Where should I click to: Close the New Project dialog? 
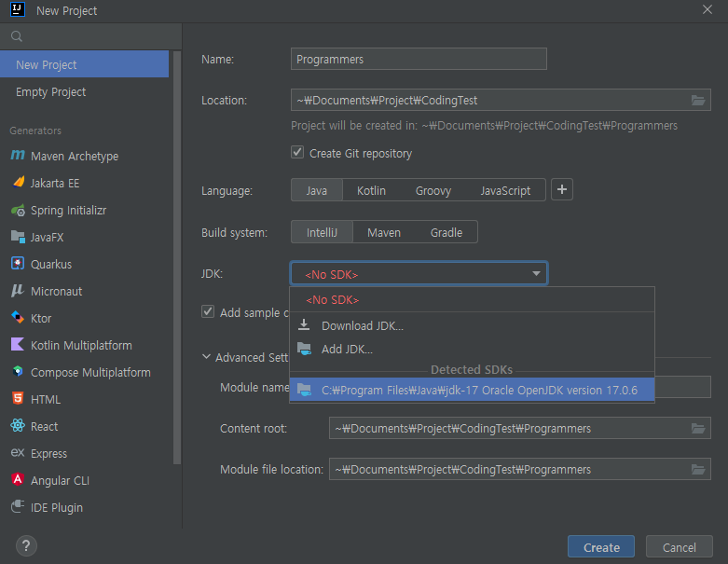[707, 9]
